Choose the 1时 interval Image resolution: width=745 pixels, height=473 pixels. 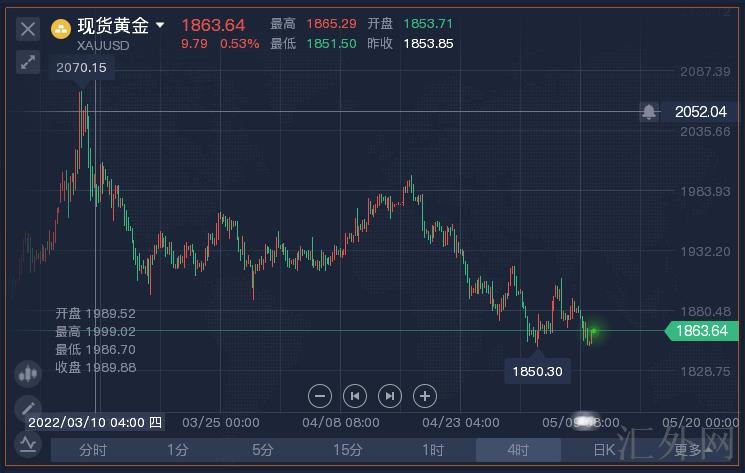432,450
